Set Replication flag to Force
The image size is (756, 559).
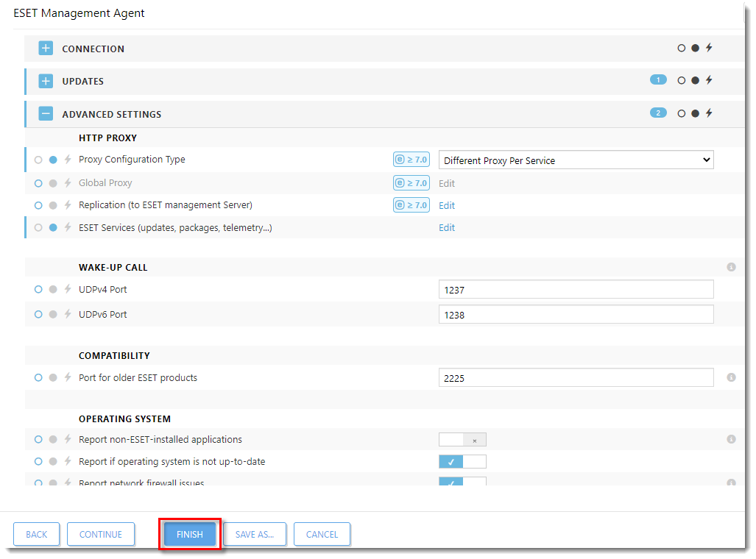click(68, 204)
